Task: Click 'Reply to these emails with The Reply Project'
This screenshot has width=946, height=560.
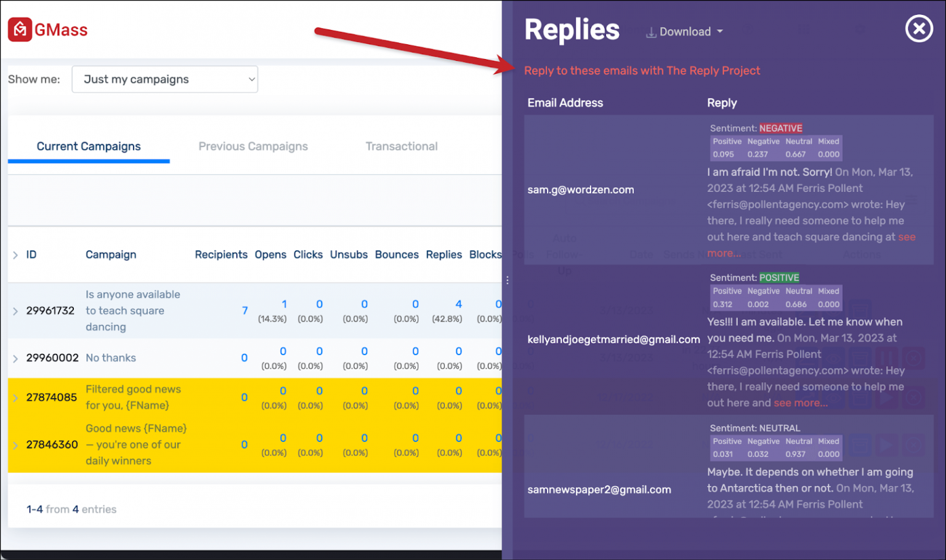Action: click(x=642, y=70)
